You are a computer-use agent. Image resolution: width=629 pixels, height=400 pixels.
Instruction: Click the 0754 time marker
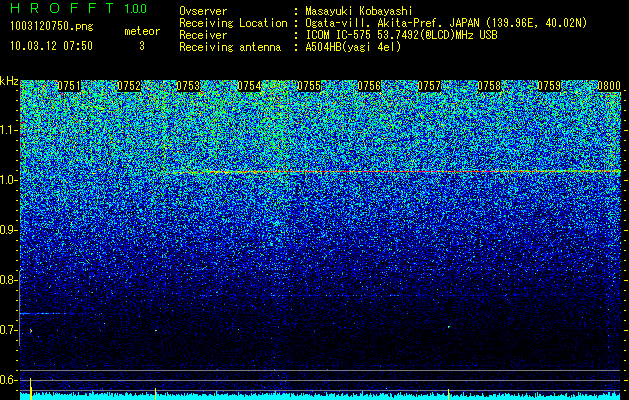click(x=249, y=86)
